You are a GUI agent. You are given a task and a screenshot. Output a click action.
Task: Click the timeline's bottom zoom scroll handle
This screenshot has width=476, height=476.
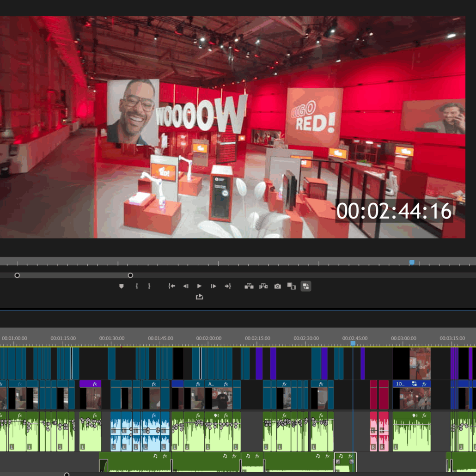[x=67, y=474]
